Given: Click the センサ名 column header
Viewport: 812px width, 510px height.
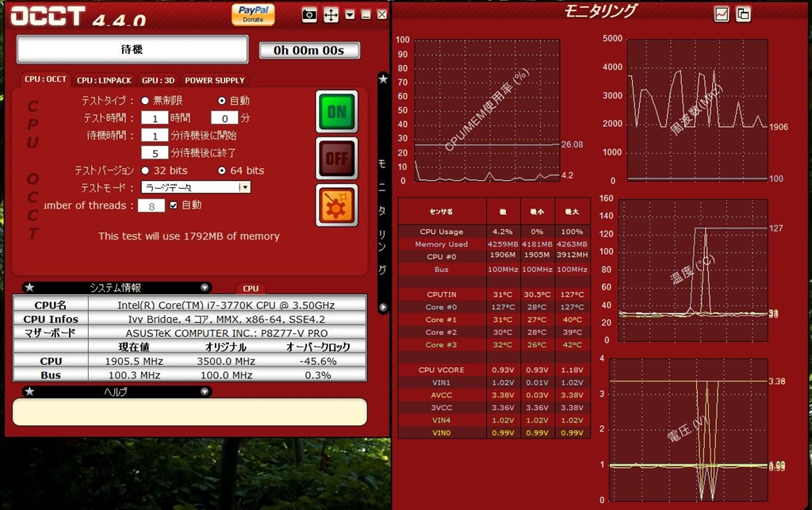Looking at the screenshot, I should coord(442,211).
